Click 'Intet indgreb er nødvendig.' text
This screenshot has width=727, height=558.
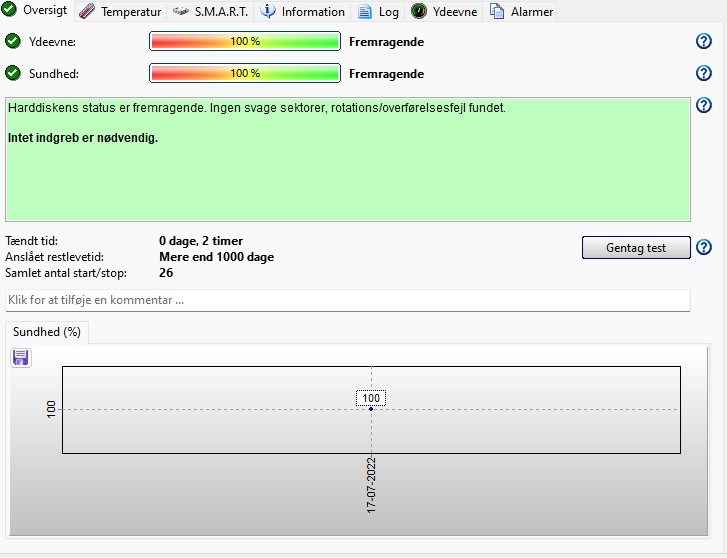point(83,138)
